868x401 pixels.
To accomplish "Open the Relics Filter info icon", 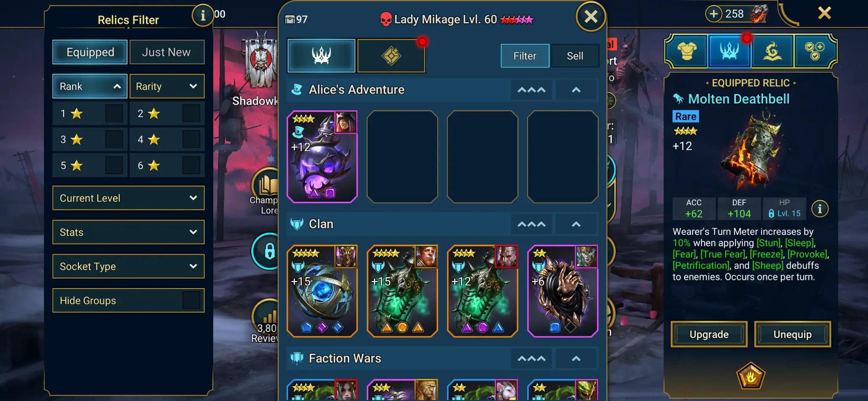I will [x=203, y=16].
